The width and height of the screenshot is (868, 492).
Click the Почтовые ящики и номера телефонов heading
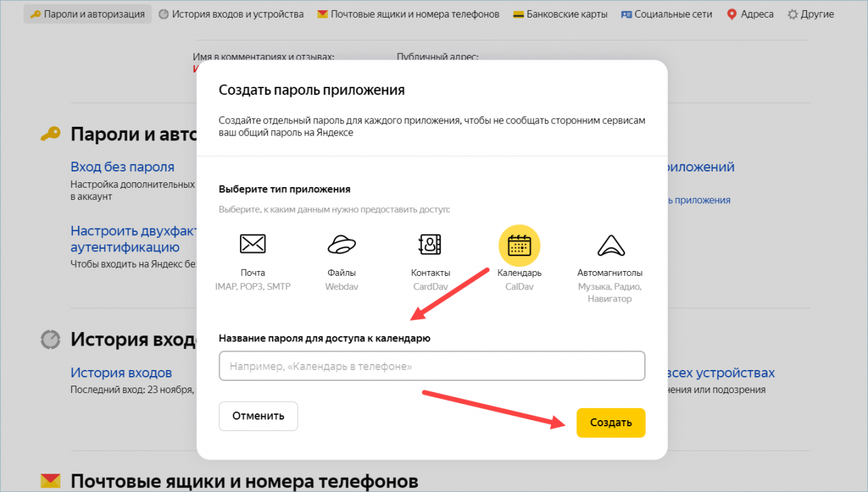point(244,482)
